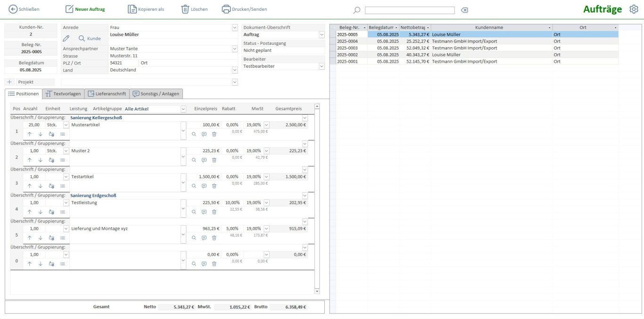Click the search magnifier beside top search field
This screenshot has width=644, height=319.
357,10
